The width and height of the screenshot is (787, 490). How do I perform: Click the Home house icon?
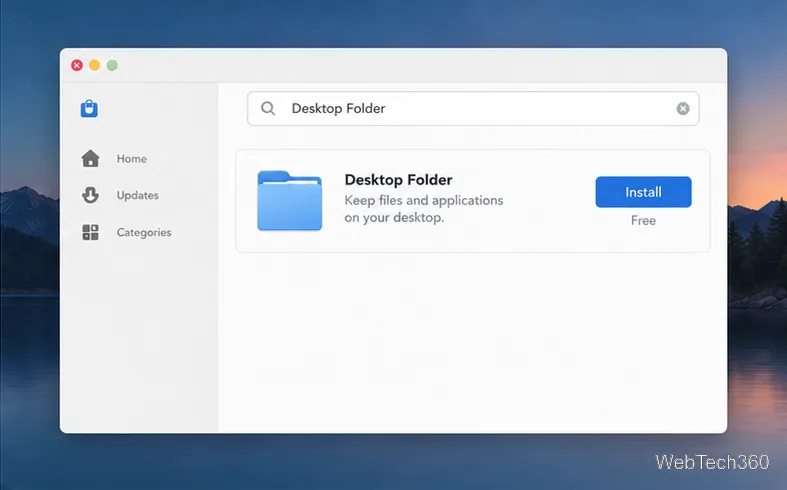[90, 159]
